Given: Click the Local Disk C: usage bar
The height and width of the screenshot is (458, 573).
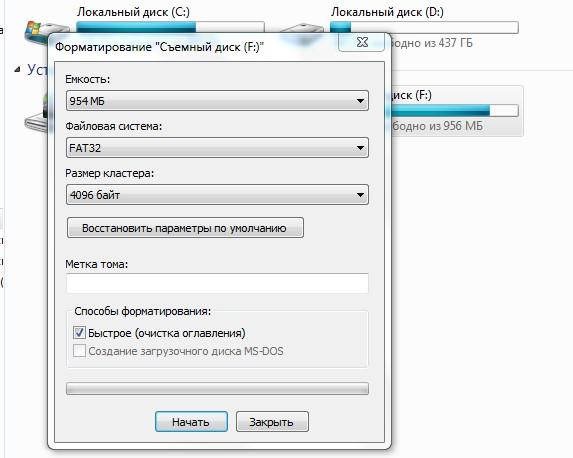Looking at the screenshot, I should coord(170,27).
